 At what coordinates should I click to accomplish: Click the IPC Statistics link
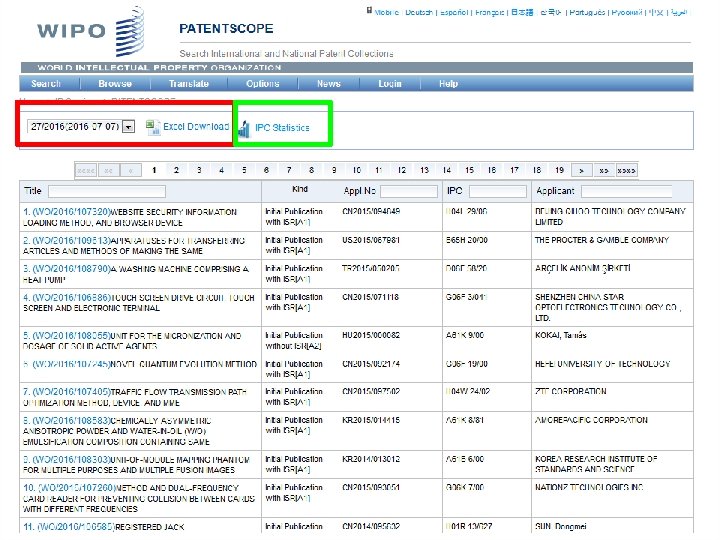282,128
